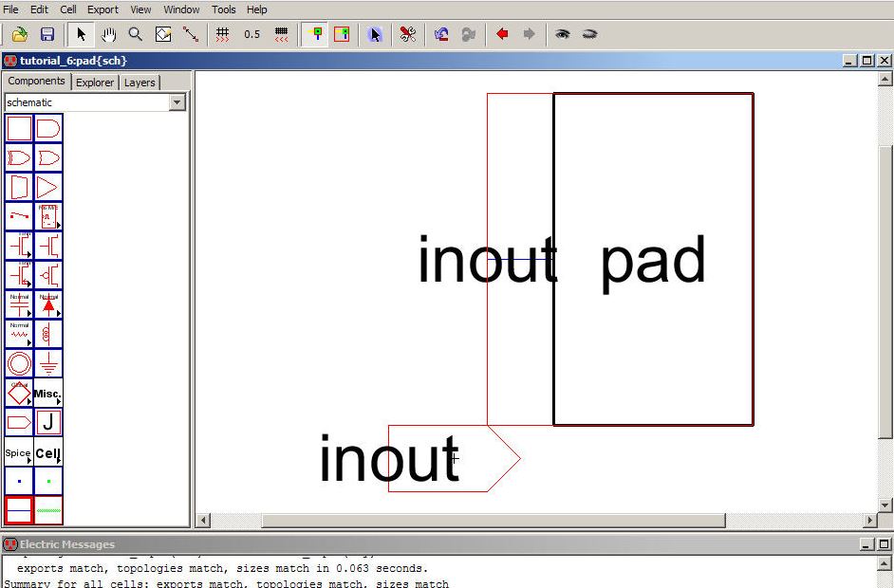Toggle the closed eye visibility icon
Screen dimensions: 894x588
[589, 34]
